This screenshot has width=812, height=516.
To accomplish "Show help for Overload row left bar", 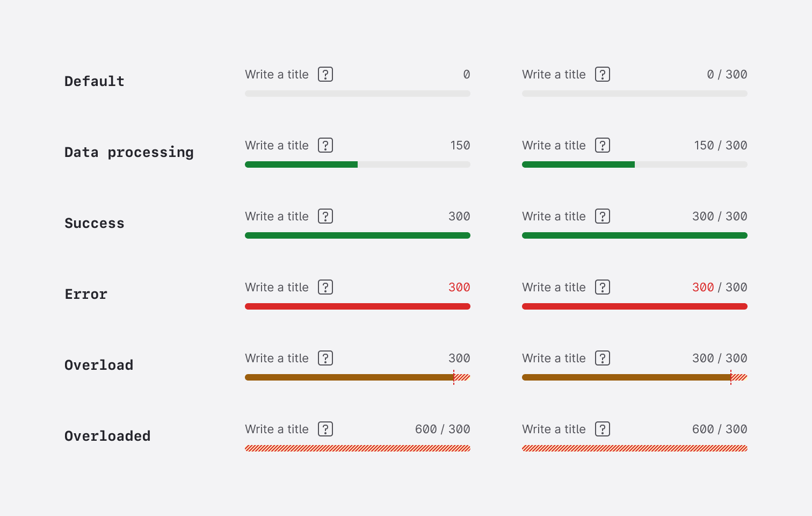I will 325,358.
